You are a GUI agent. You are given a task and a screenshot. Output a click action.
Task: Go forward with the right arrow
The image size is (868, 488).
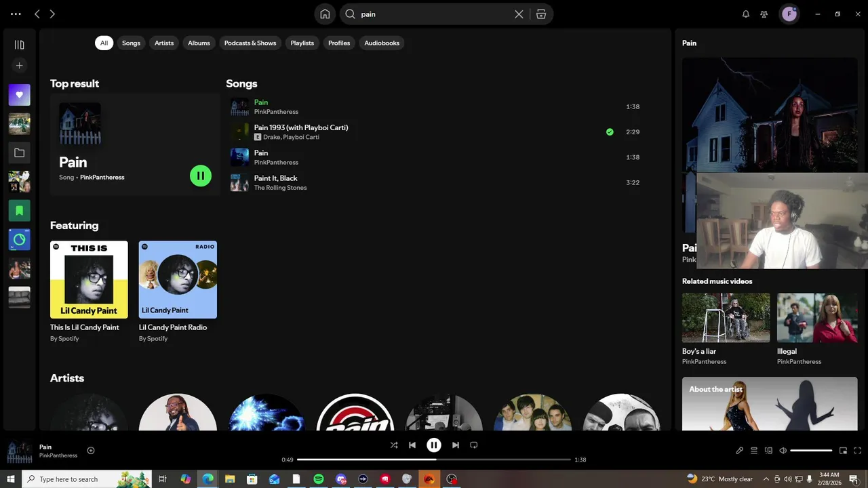[52, 14]
